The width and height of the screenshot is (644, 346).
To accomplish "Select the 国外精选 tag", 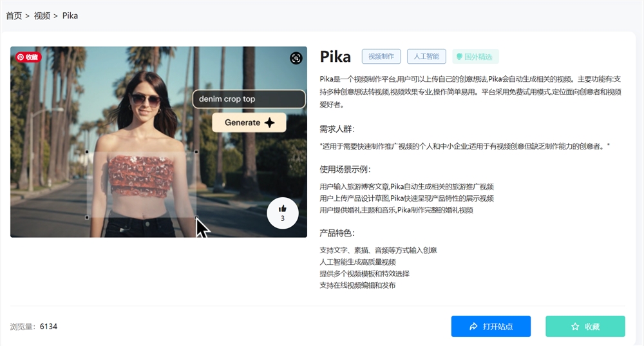I will [x=476, y=57].
